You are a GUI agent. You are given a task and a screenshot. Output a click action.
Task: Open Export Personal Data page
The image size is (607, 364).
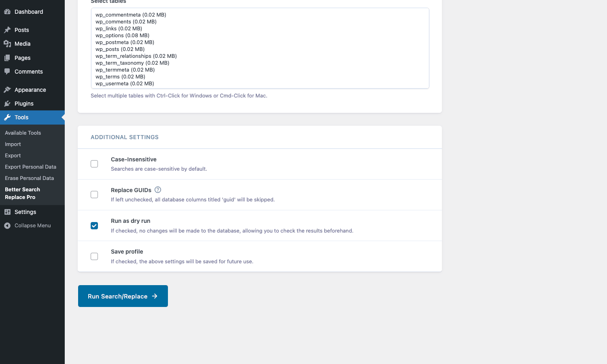coord(31,167)
